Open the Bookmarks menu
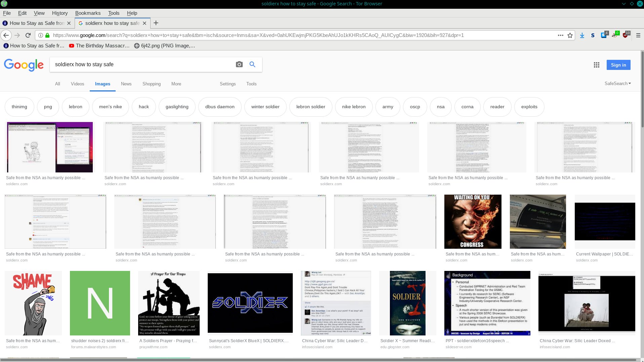 88,13
